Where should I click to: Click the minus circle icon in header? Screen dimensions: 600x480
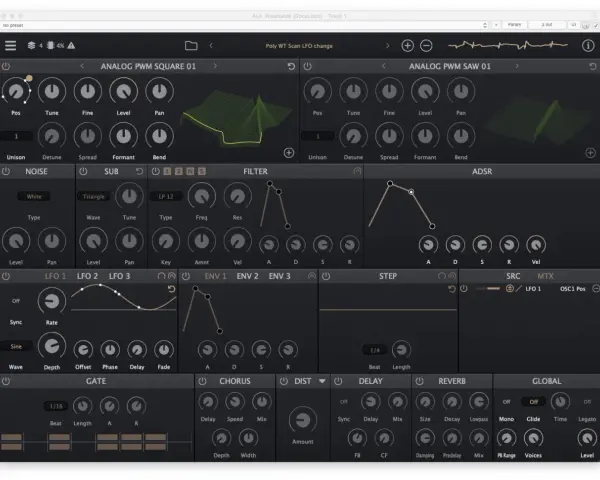[x=426, y=46]
